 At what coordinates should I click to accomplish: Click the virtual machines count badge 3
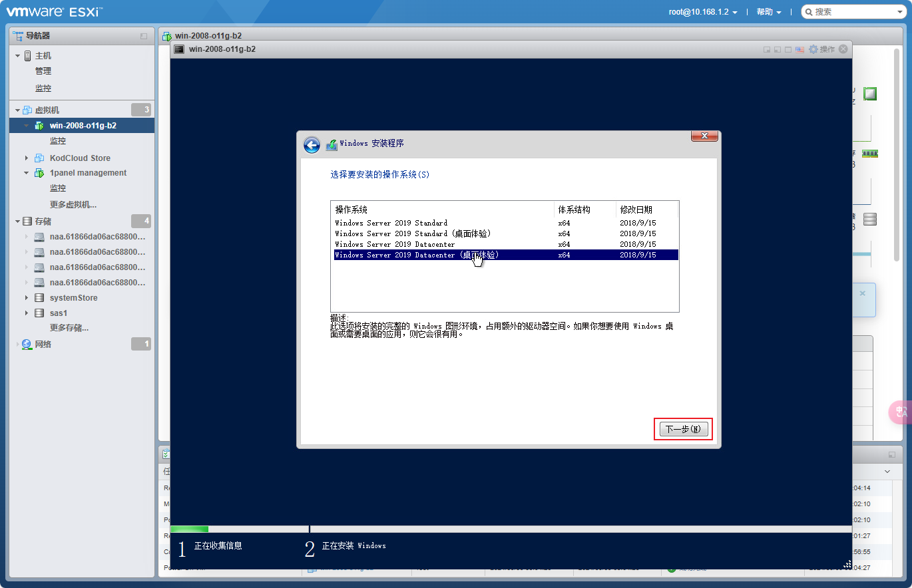[141, 110]
